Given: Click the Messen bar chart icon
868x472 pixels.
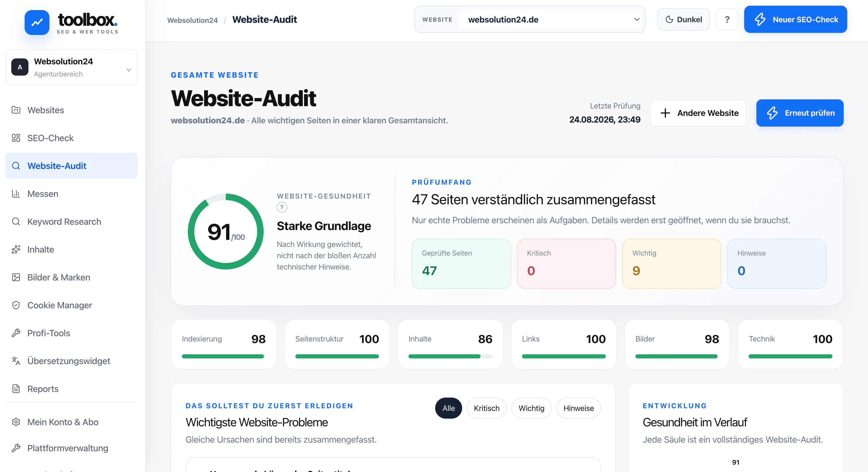Looking at the screenshot, I should tap(16, 194).
